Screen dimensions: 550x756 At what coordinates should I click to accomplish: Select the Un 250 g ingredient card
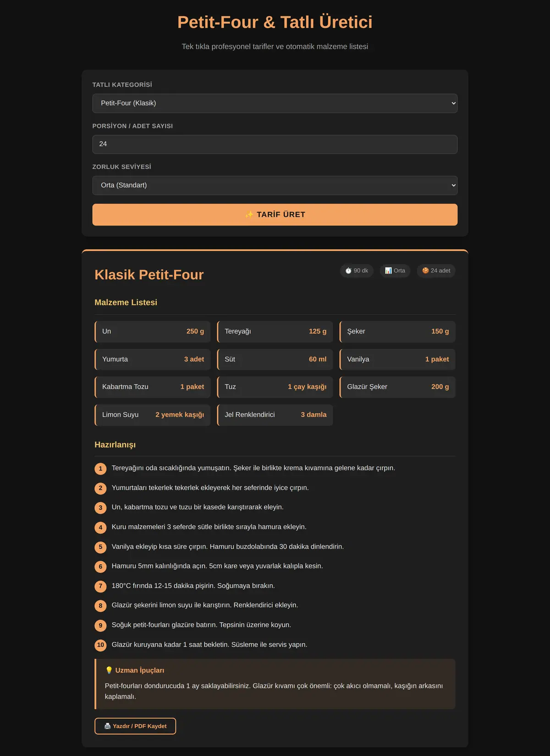coord(153,331)
